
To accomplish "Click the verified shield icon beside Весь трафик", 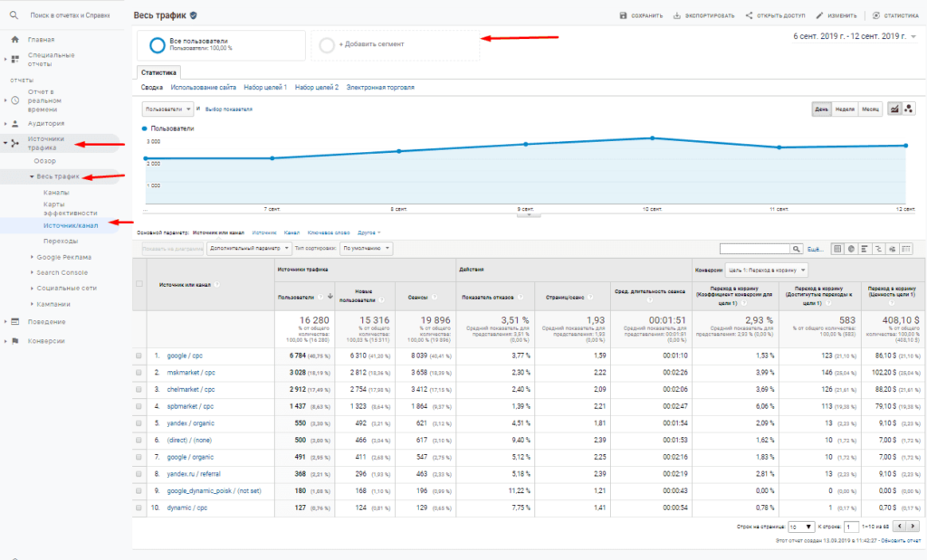I will (x=194, y=15).
